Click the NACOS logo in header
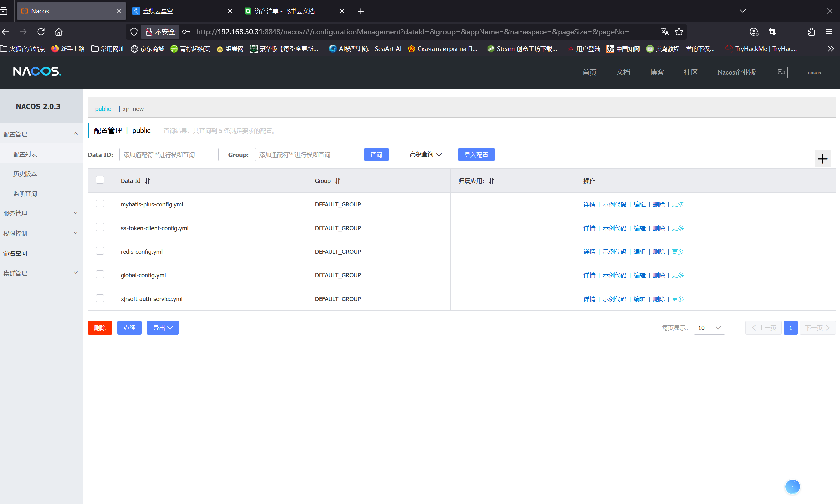The width and height of the screenshot is (840, 504). pyautogui.click(x=37, y=71)
